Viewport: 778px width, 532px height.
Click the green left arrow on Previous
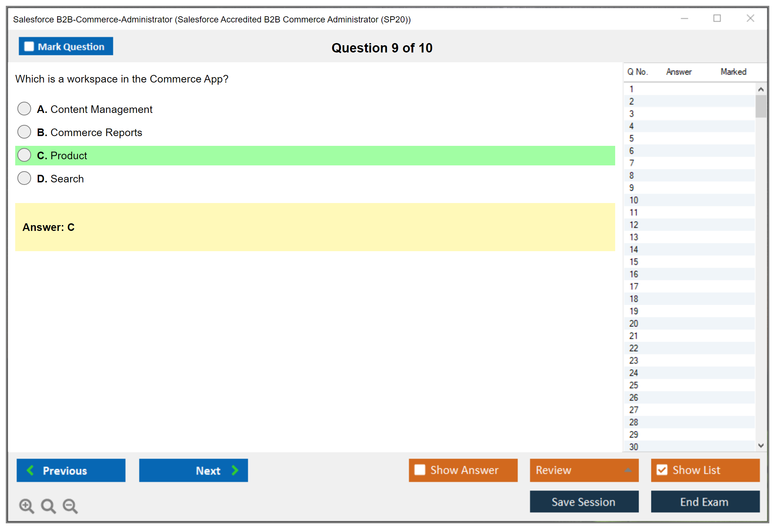pos(30,470)
